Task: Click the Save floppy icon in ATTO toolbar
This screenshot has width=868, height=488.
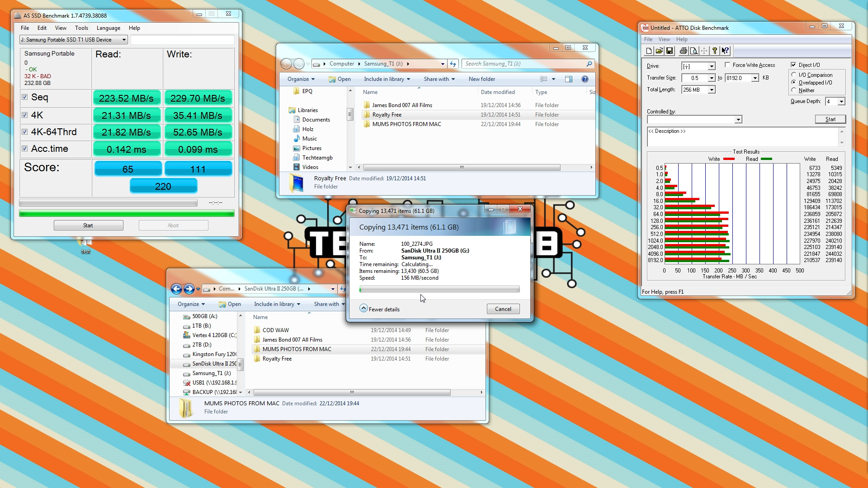Action: tap(670, 51)
